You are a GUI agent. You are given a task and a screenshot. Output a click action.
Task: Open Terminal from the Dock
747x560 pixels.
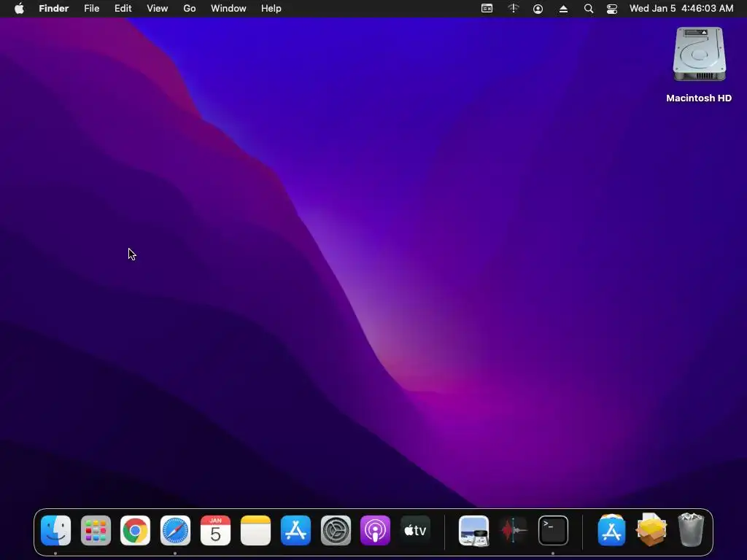(553, 531)
